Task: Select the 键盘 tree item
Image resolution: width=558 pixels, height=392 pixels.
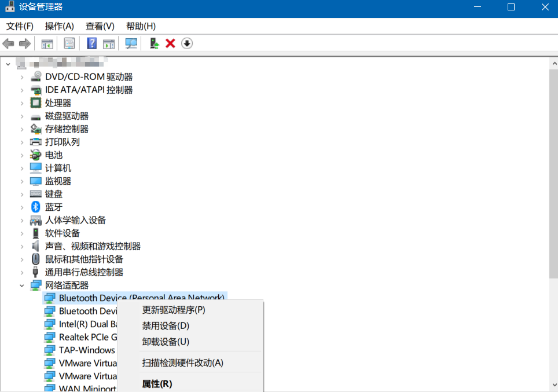Action: (54, 194)
